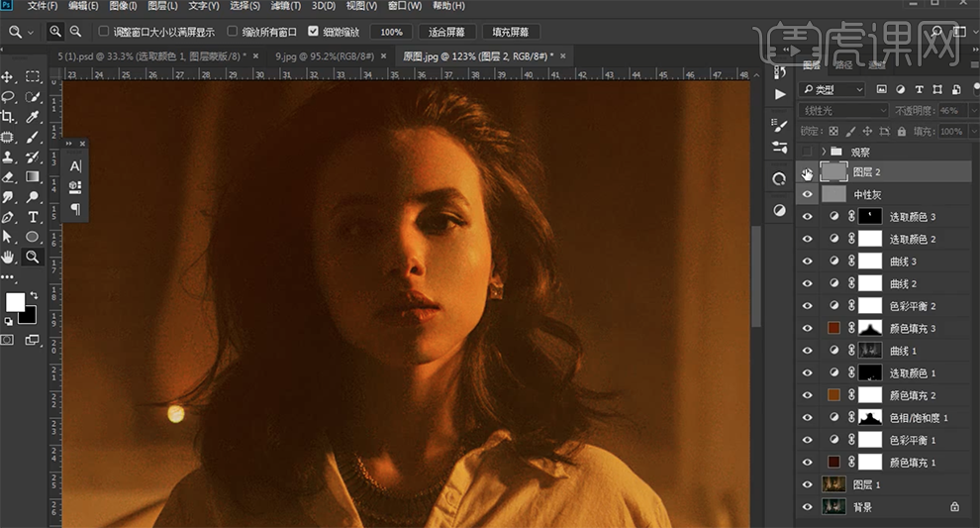Select the Hand tool
The width and height of the screenshot is (980, 528).
[8, 257]
